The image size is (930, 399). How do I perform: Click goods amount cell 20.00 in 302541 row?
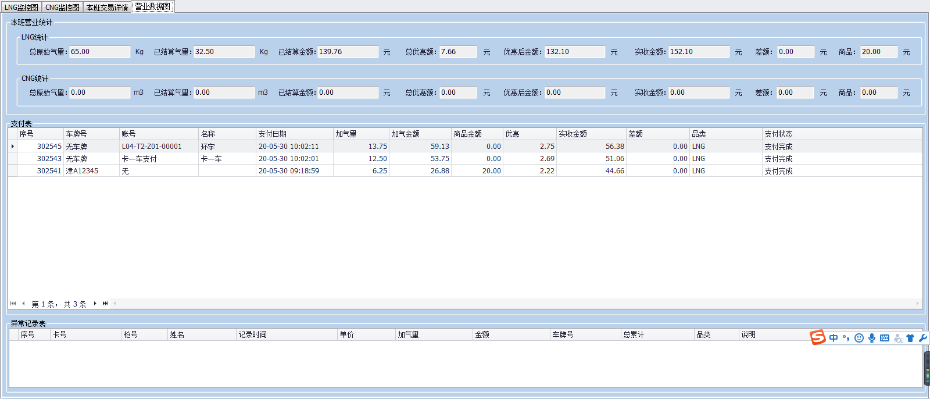[x=477, y=171]
